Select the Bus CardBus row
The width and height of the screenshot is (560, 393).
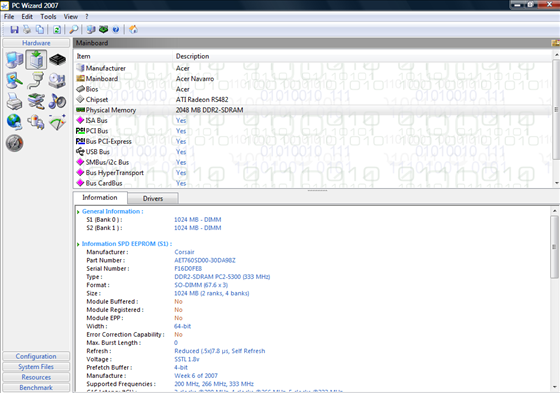[313, 183]
